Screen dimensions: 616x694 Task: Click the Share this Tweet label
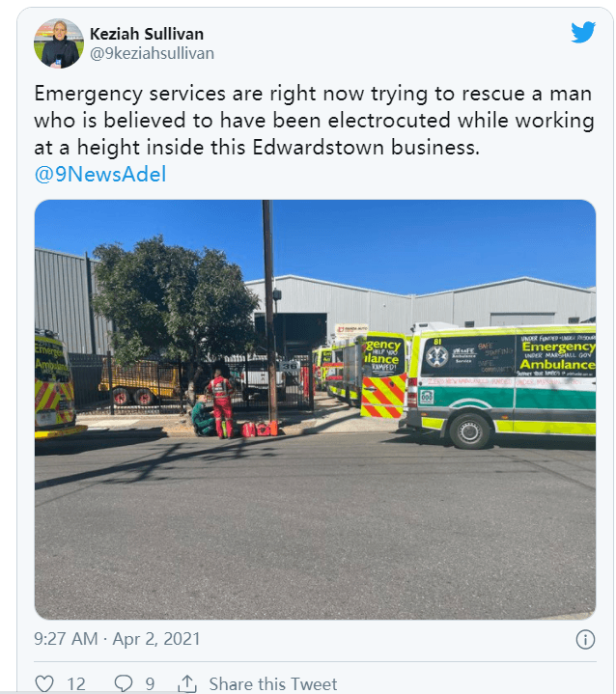273,683
